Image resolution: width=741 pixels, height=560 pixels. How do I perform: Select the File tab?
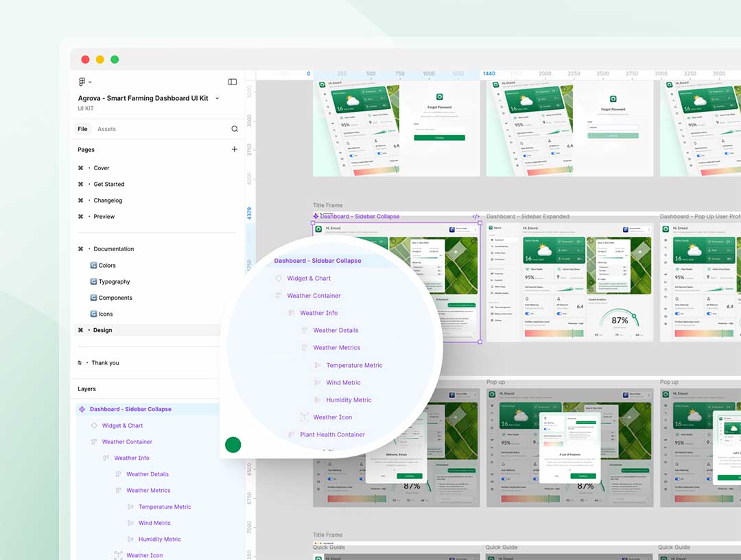[x=82, y=129]
